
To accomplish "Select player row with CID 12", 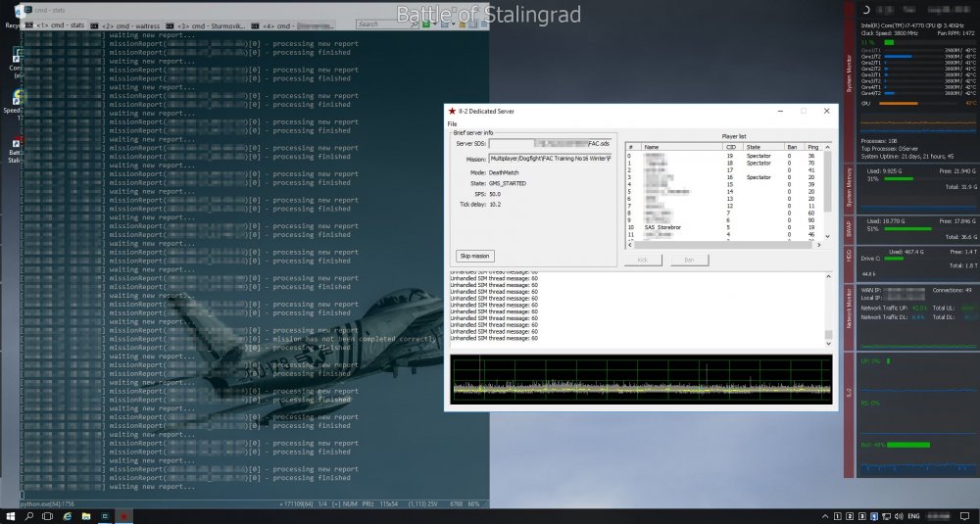I will [x=725, y=206].
